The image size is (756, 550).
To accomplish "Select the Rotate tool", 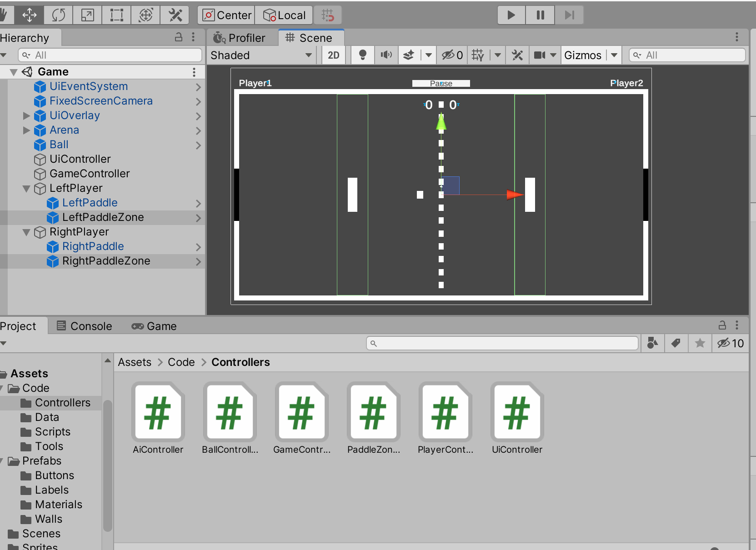I will click(x=58, y=15).
